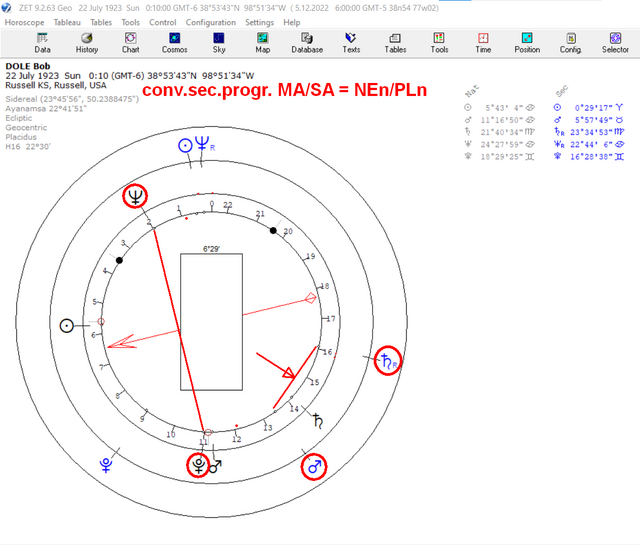Click the blue retrograde Neptune glyph at top
This screenshot has width=640, height=545.
(202, 144)
